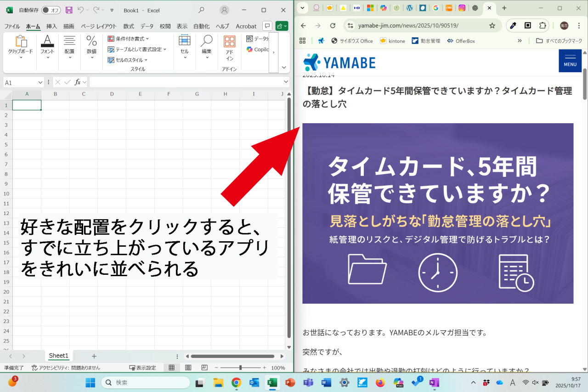Click the Insert Function fx icon

coord(78,82)
